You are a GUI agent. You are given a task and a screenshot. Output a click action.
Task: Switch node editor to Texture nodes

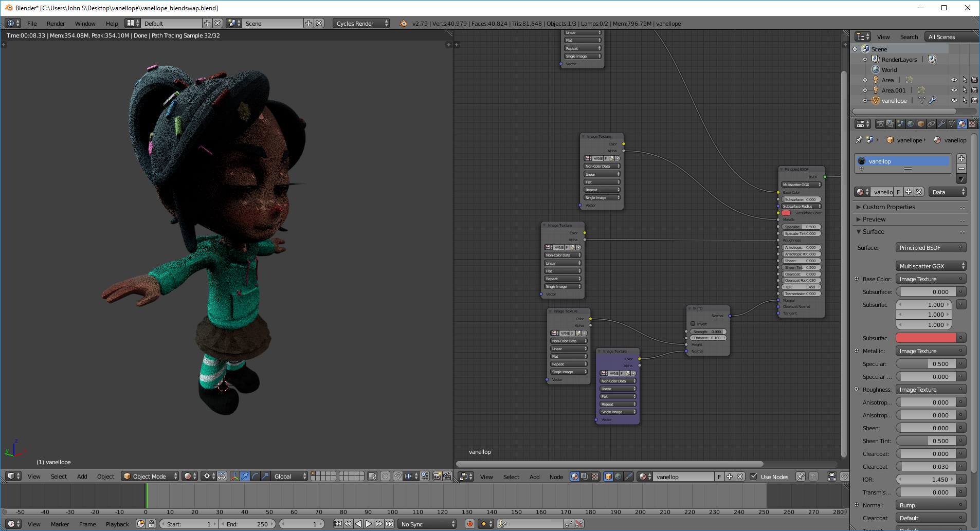595,477
